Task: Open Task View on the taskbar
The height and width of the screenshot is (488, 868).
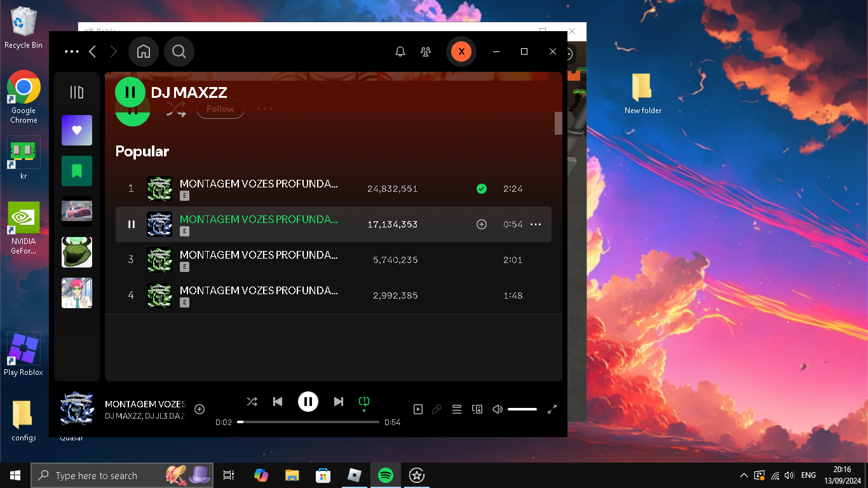Action: pyautogui.click(x=229, y=475)
